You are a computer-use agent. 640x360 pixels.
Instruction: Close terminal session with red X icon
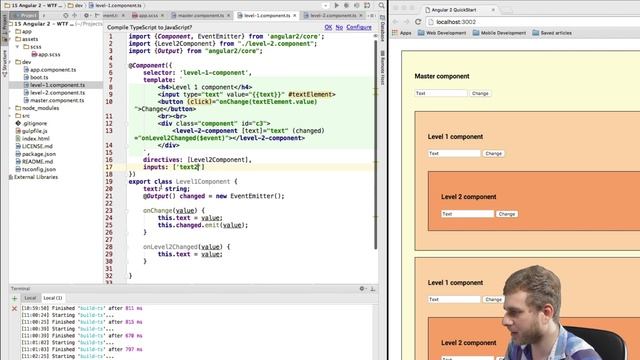click(14, 309)
